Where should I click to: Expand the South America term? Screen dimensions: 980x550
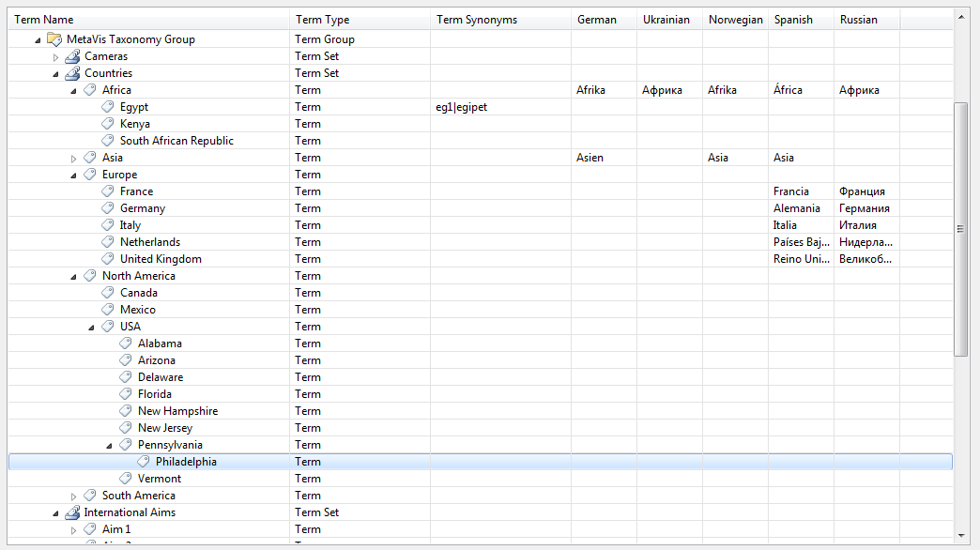[x=74, y=497]
